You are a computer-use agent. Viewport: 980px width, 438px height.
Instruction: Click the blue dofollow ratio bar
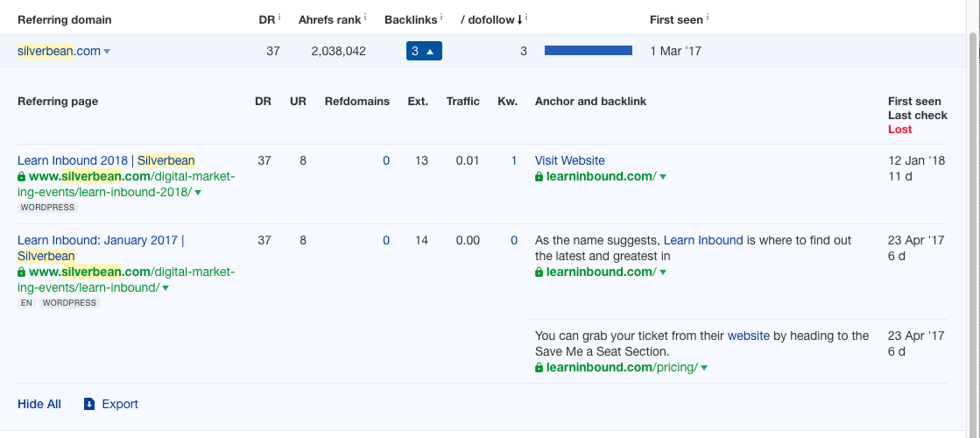pyautogui.click(x=588, y=51)
